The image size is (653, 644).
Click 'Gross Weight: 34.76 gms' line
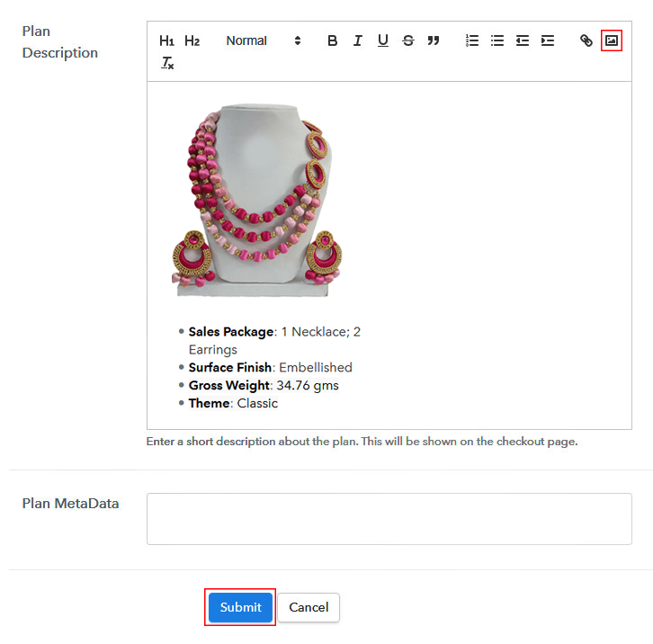point(264,386)
